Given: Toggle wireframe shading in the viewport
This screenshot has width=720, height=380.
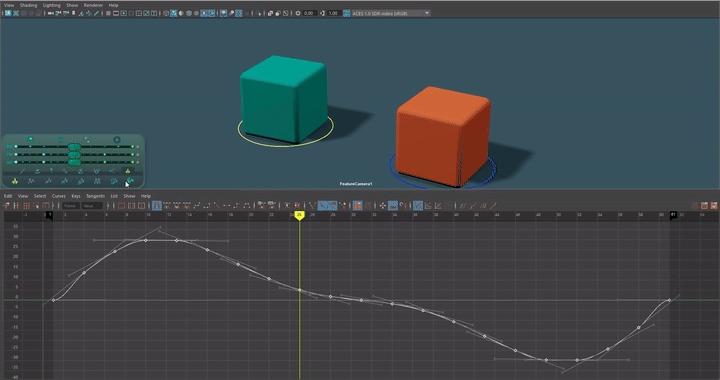Looking at the screenshot, I should coord(166,13).
